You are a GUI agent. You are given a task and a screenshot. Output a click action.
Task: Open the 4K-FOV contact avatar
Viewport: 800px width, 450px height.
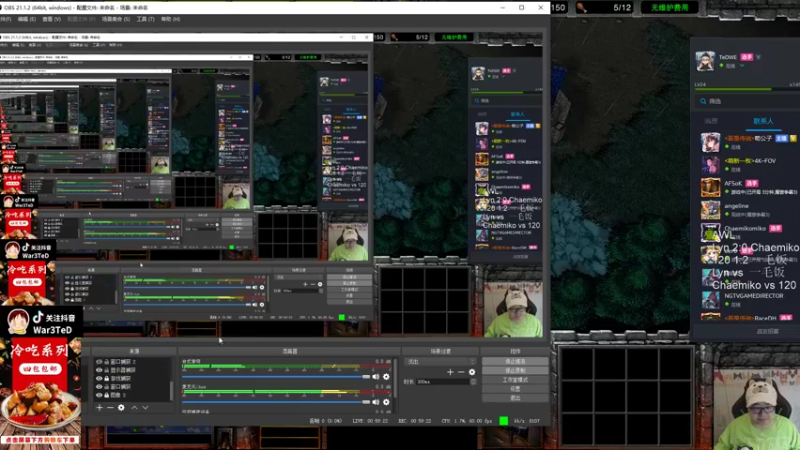710,165
